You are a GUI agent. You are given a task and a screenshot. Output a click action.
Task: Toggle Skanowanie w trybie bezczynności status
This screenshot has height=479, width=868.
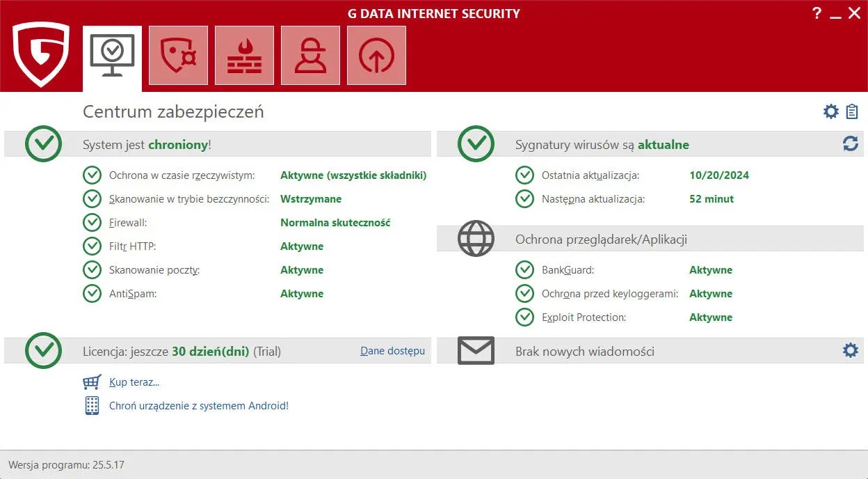(311, 198)
